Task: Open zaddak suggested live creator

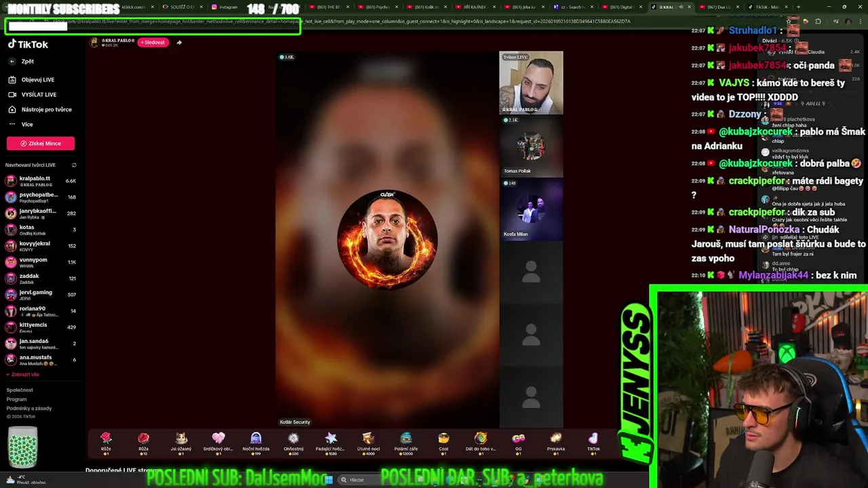Action: pyautogui.click(x=41, y=279)
